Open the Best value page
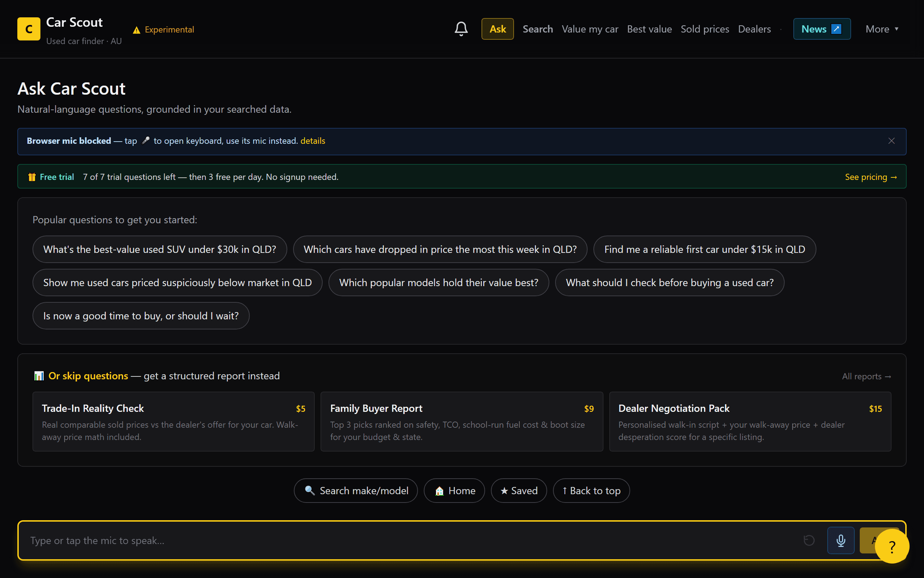924x578 pixels. (649, 29)
